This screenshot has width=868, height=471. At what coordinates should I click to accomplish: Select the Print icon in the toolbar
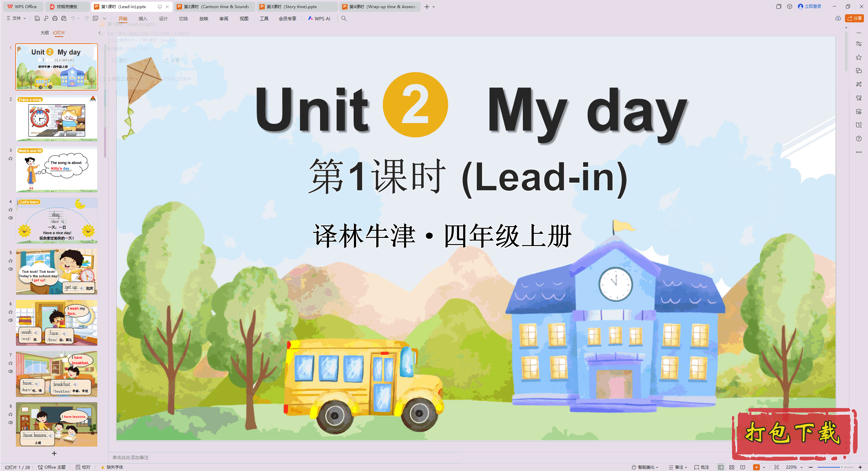click(x=55, y=19)
